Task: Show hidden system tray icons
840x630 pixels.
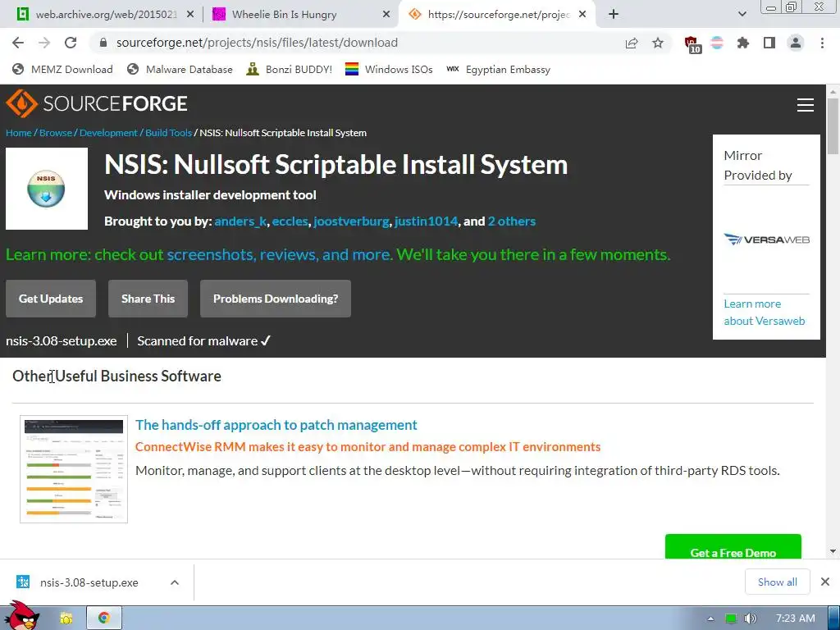Action: pos(711,619)
